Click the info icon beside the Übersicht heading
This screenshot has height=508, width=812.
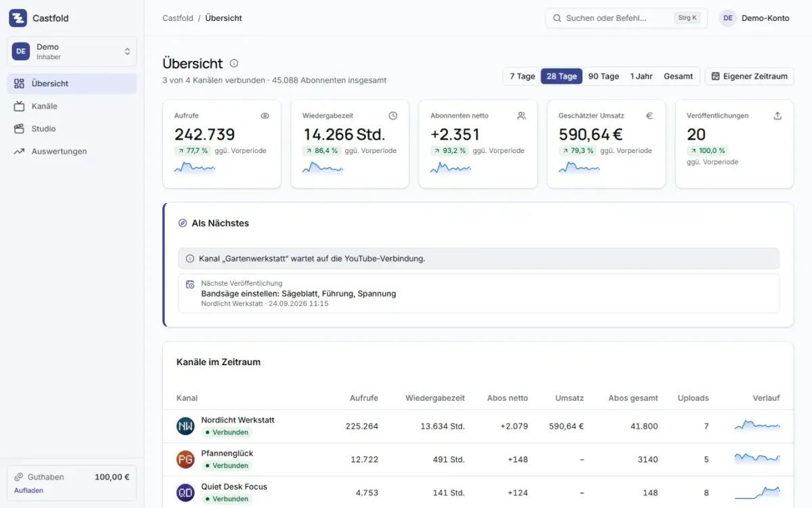click(234, 64)
